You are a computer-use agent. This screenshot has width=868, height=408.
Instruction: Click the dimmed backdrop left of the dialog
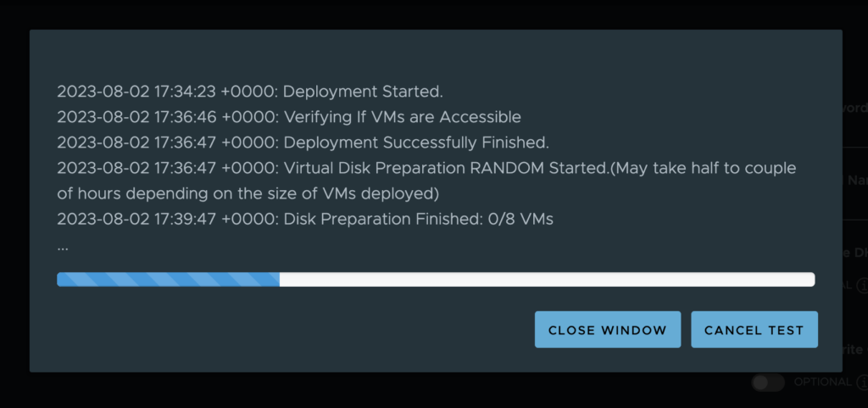[14, 204]
